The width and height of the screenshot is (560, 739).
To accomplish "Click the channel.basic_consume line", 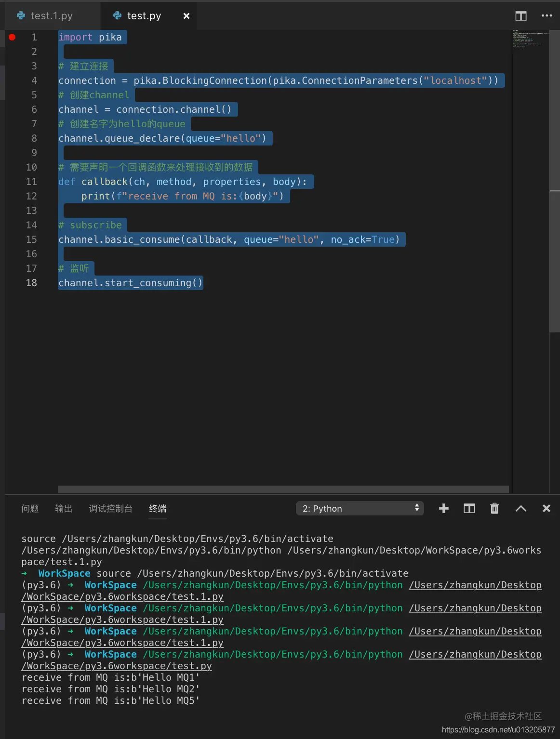I will (x=229, y=239).
